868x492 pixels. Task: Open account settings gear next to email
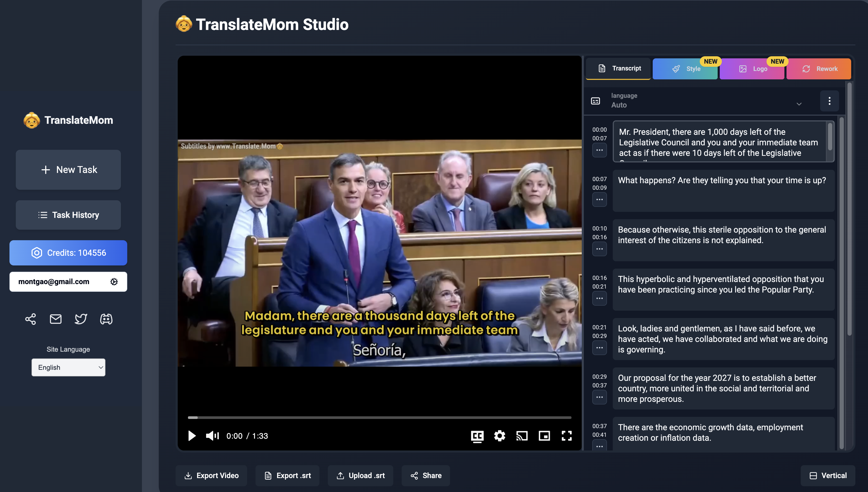114,282
